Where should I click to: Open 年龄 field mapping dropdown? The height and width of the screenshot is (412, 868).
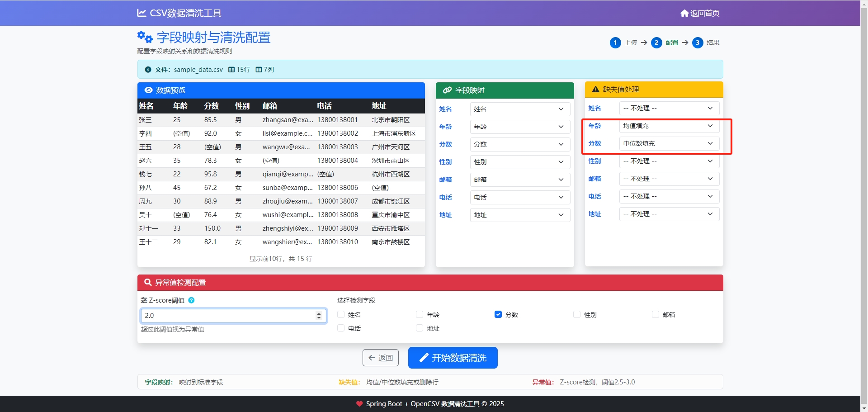(520, 127)
